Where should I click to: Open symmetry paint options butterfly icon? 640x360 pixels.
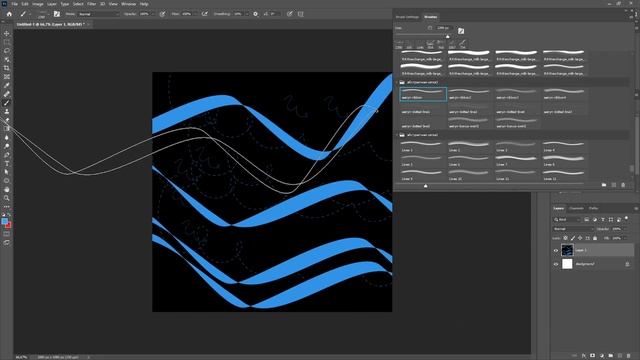pyautogui.click(x=301, y=14)
